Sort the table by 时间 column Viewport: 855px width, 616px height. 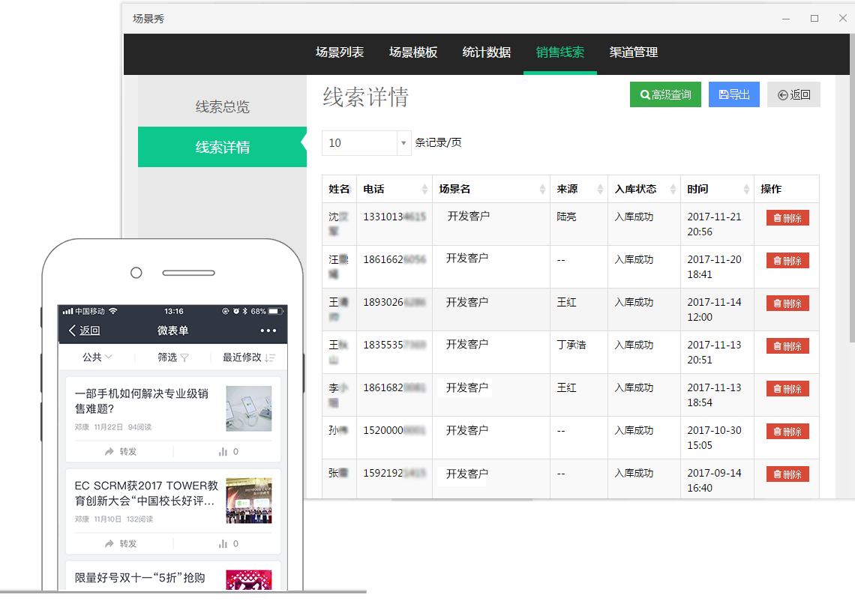click(746, 190)
